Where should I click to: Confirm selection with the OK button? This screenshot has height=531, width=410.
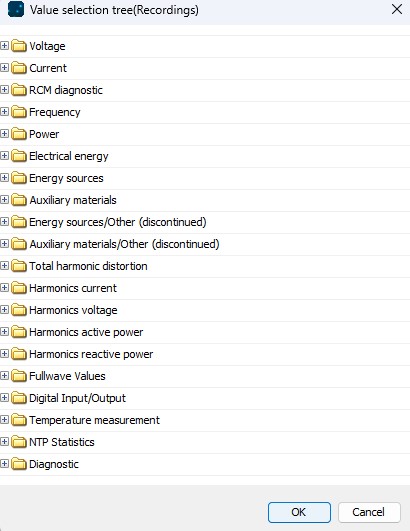(299, 512)
